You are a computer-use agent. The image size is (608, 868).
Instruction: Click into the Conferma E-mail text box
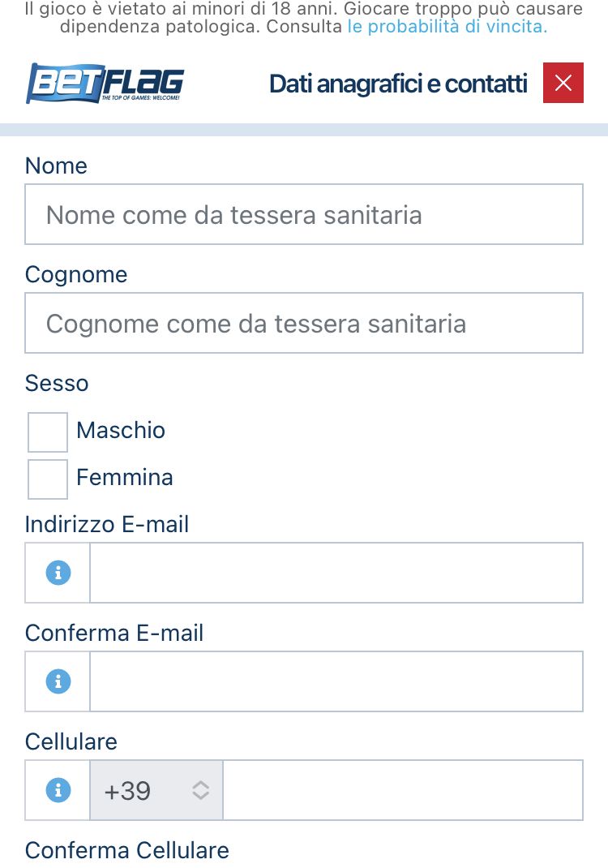pos(336,681)
